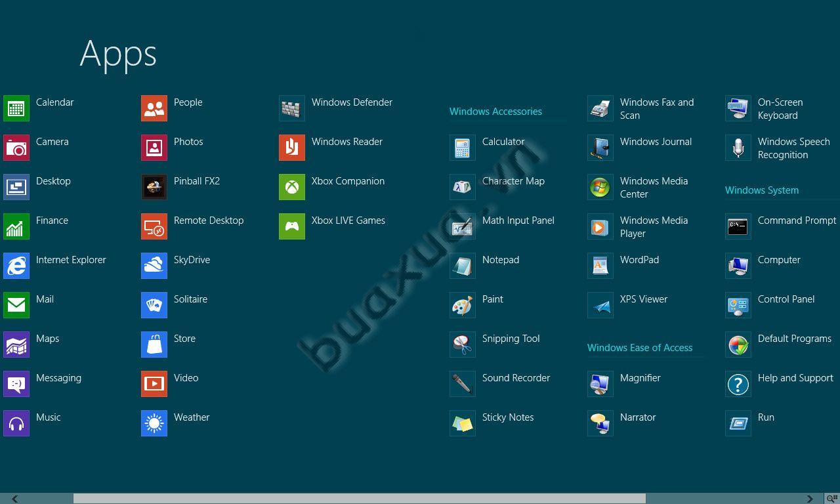The width and height of the screenshot is (840, 504).
Task: Open the Notepad icon
Action: point(463,266)
